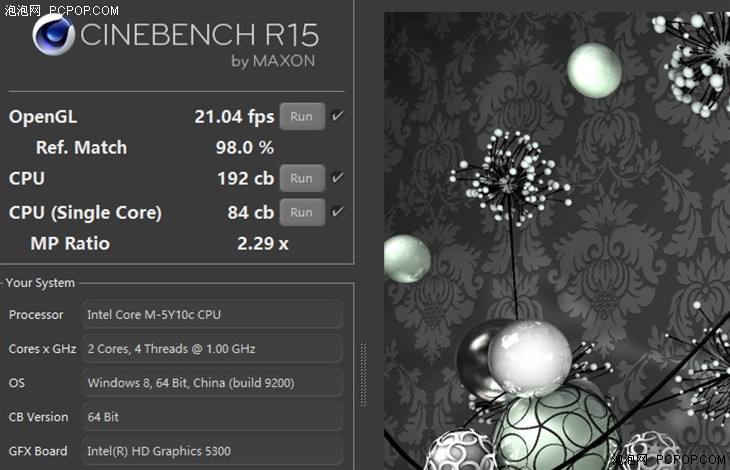Toggle the CPU (Single Core) checkbox
Screen dimensions: 730x470
[337, 212]
